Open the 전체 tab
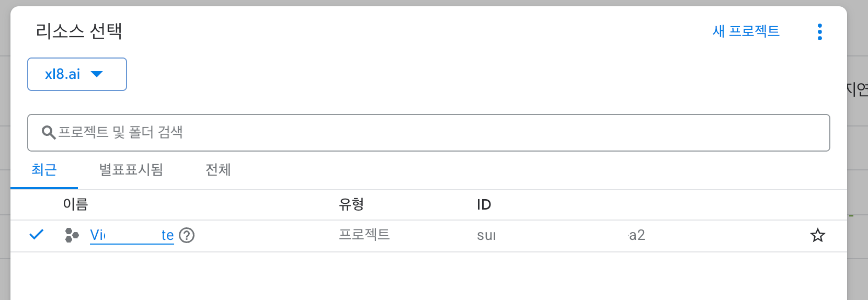The width and height of the screenshot is (868, 300). click(218, 170)
